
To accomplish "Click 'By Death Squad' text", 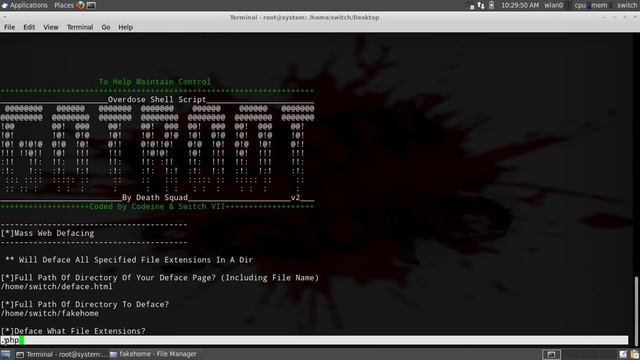I will pos(155,198).
